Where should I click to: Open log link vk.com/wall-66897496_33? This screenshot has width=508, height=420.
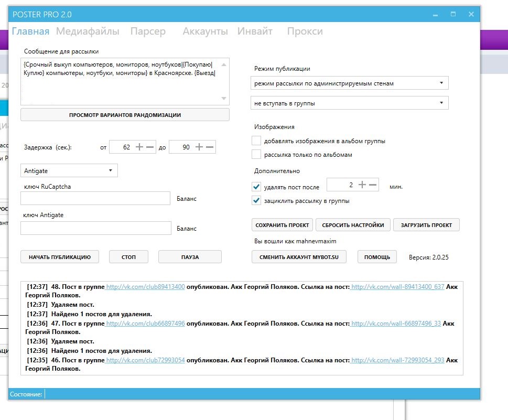396,323
